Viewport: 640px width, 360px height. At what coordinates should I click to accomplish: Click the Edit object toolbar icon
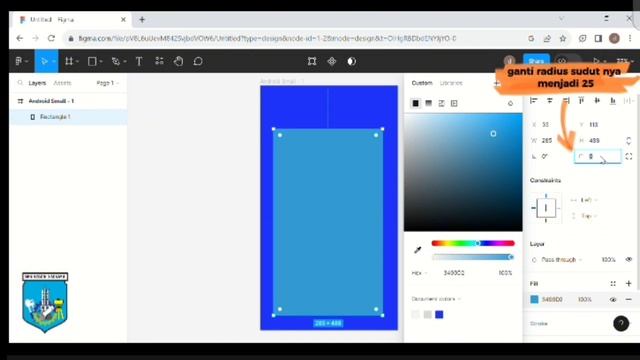(x=312, y=61)
